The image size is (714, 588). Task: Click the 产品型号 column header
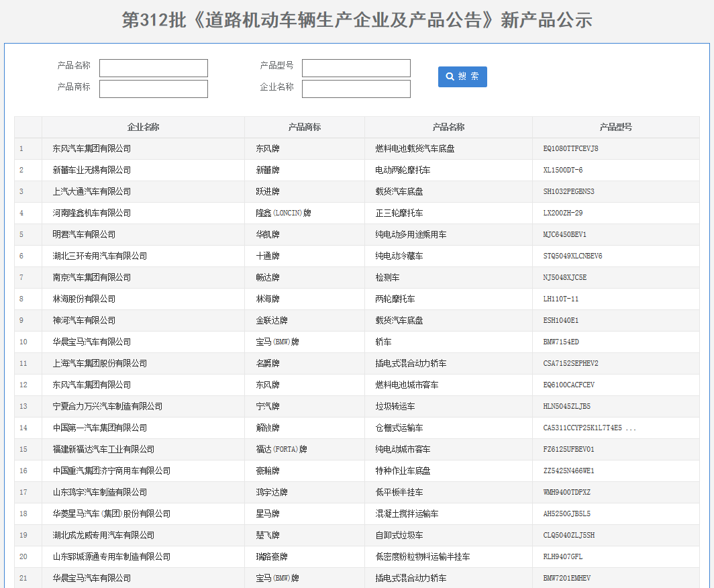(615, 127)
